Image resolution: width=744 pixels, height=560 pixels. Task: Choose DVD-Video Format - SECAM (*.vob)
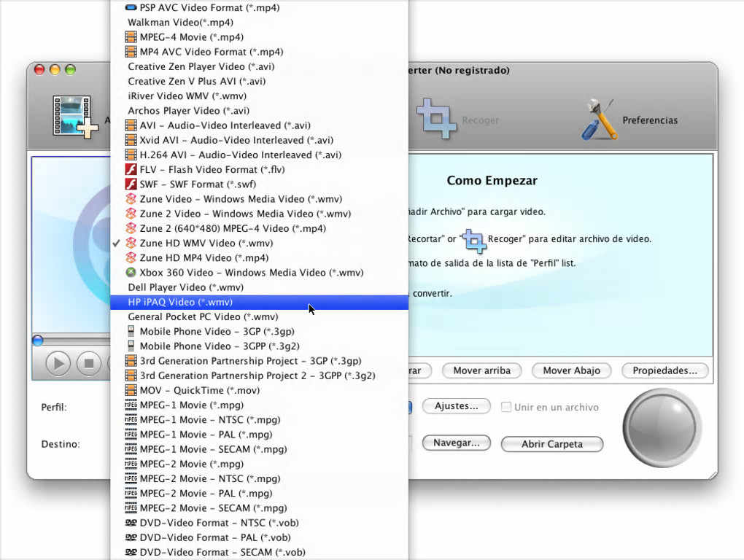[259, 552]
